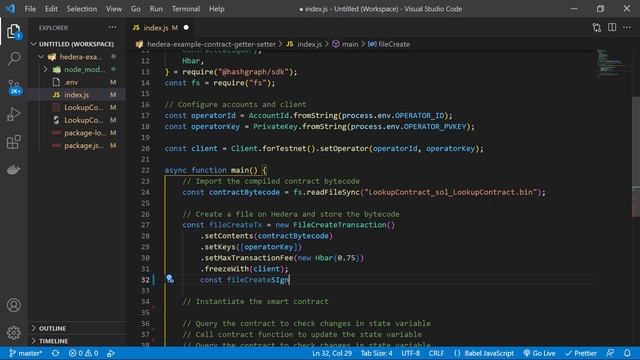640x360 pixels.
Task: Click the lightbulb code action icon
Action: (170, 279)
